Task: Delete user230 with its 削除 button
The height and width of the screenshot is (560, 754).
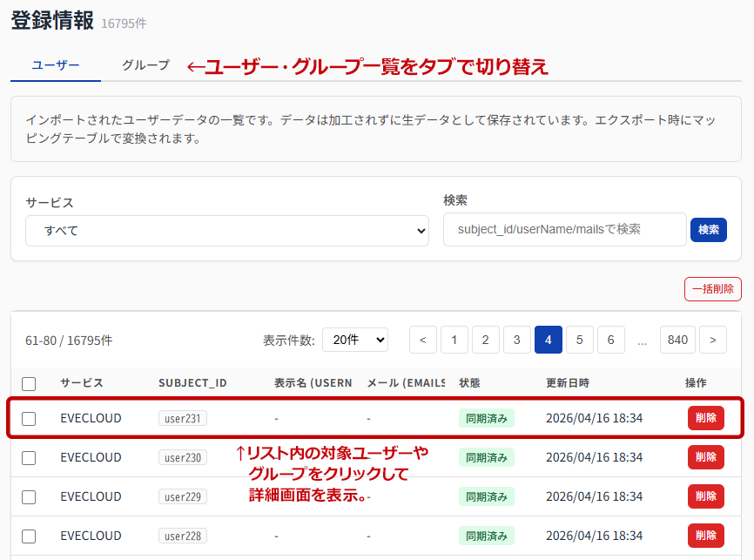Action: click(x=705, y=457)
